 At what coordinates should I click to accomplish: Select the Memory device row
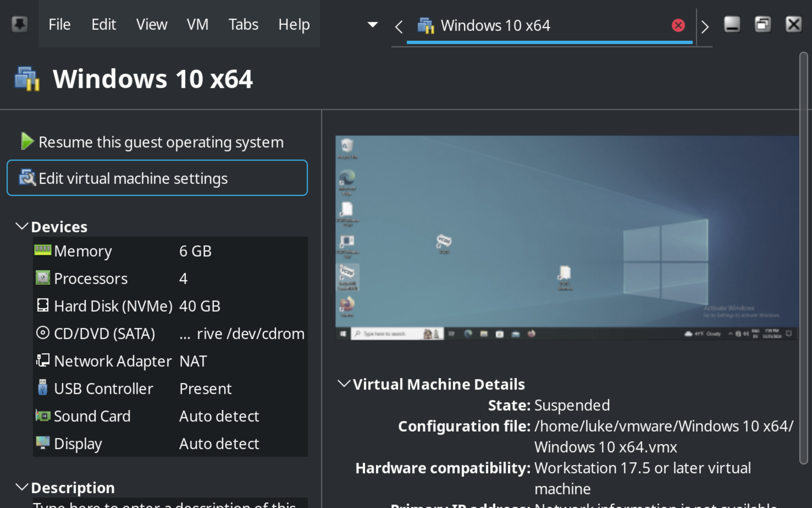pyautogui.click(x=170, y=251)
